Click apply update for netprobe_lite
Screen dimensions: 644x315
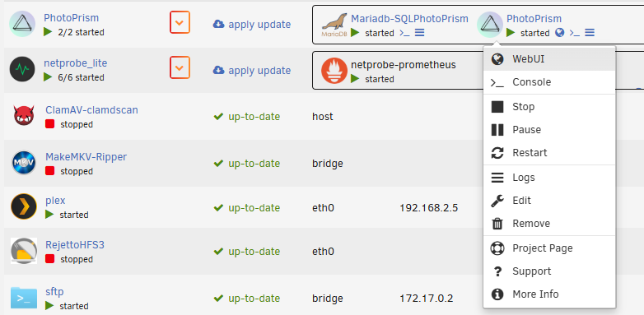tap(252, 71)
